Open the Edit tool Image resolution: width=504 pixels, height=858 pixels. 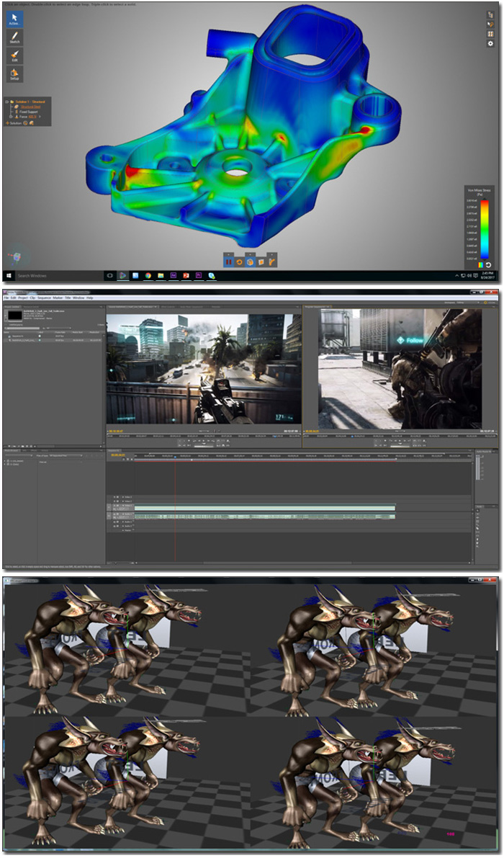[14, 55]
